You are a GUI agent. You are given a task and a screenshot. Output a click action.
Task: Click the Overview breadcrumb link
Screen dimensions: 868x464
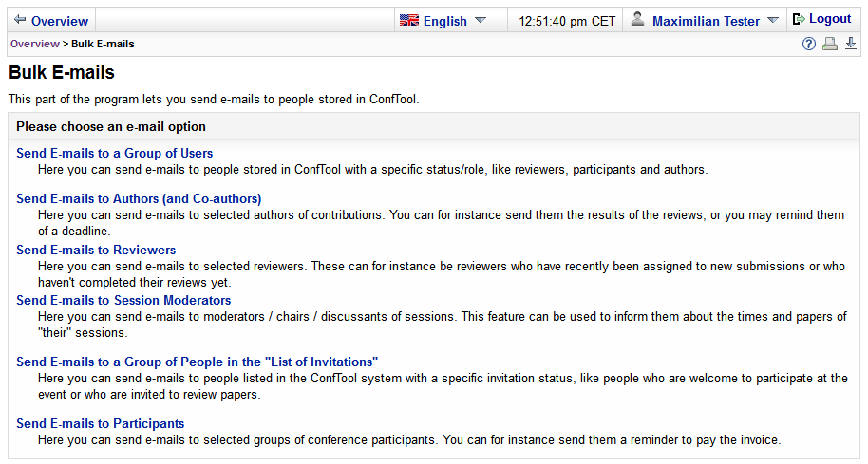[34, 44]
